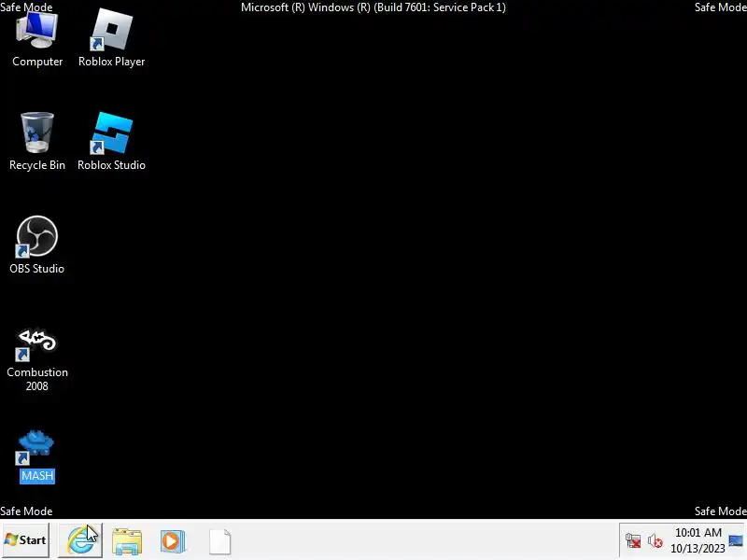Open the Start menu
Viewport: 747px width, 560px height.
tap(25, 540)
